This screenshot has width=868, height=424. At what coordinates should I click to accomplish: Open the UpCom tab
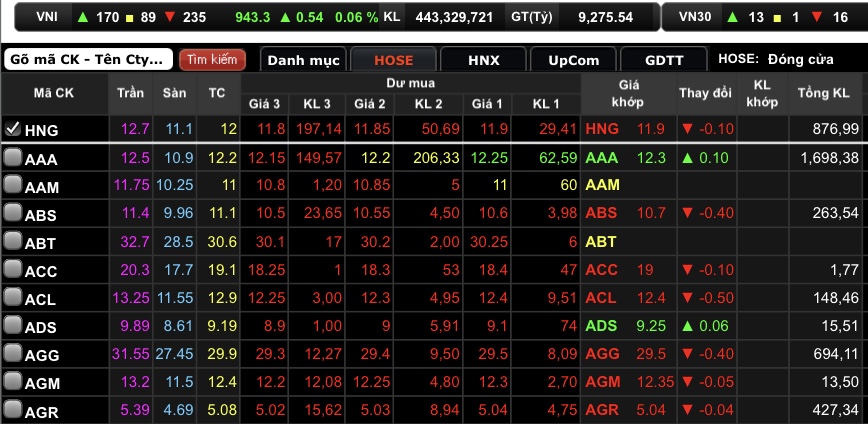click(x=573, y=60)
